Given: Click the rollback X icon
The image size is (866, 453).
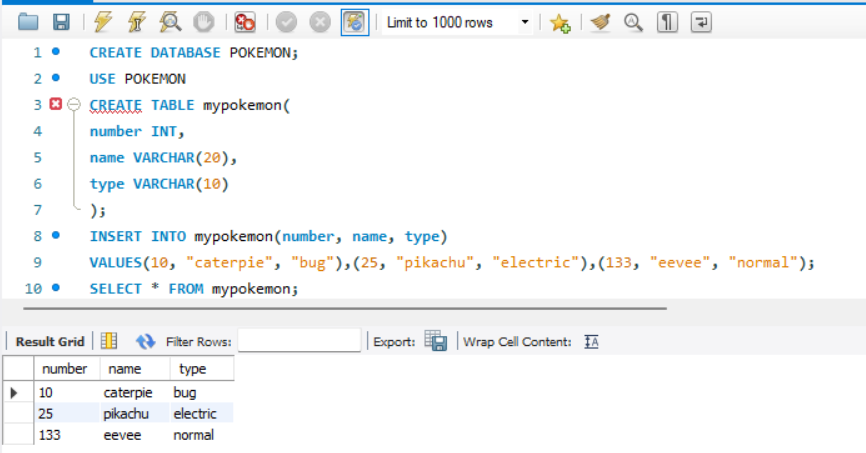Looking at the screenshot, I should pyautogui.click(x=320, y=23).
